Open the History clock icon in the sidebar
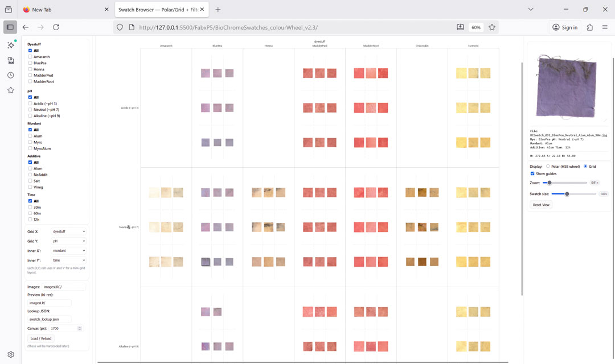 [11, 75]
